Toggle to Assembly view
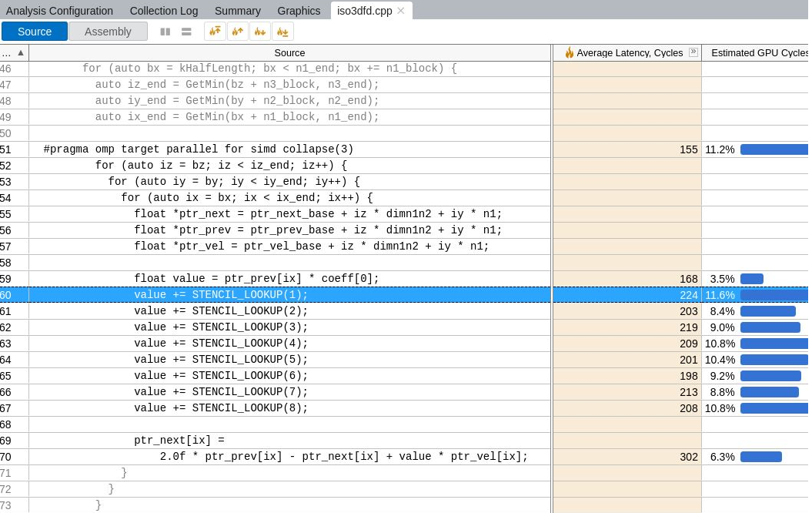 108,32
